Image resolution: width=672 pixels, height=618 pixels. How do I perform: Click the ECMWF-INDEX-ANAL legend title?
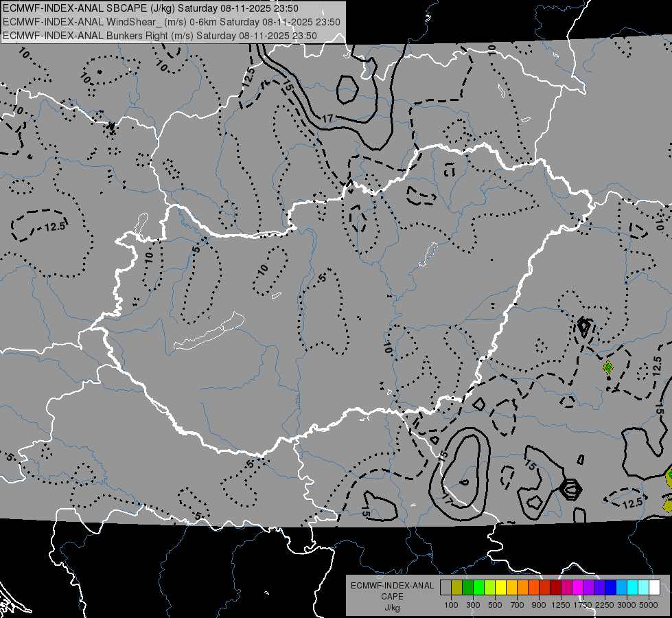[392, 586]
